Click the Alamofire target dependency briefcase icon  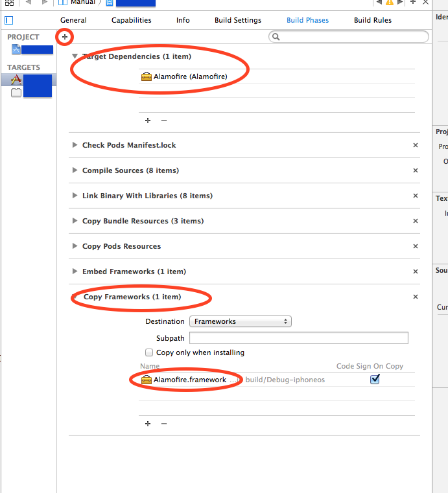[x=147, y=76]
